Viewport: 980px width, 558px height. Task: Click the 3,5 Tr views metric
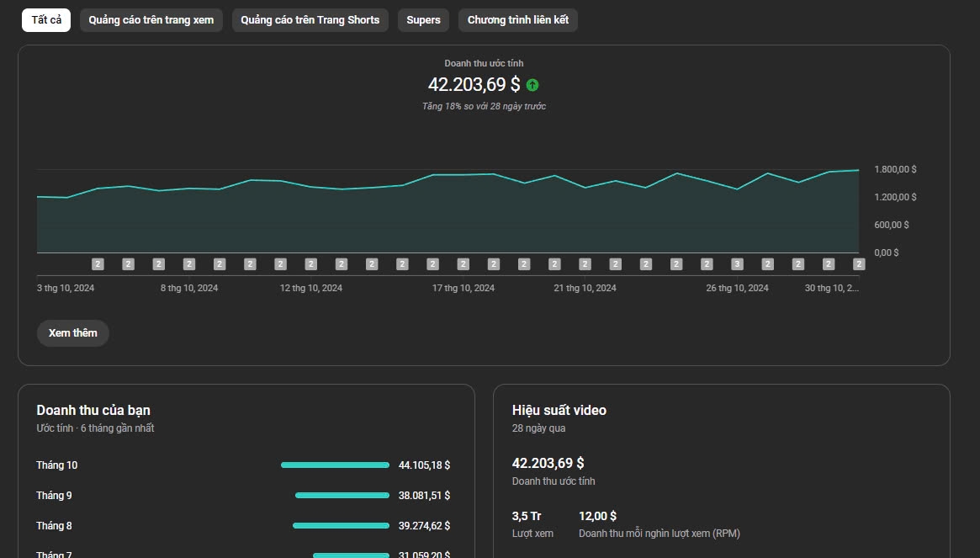point(527,516)
